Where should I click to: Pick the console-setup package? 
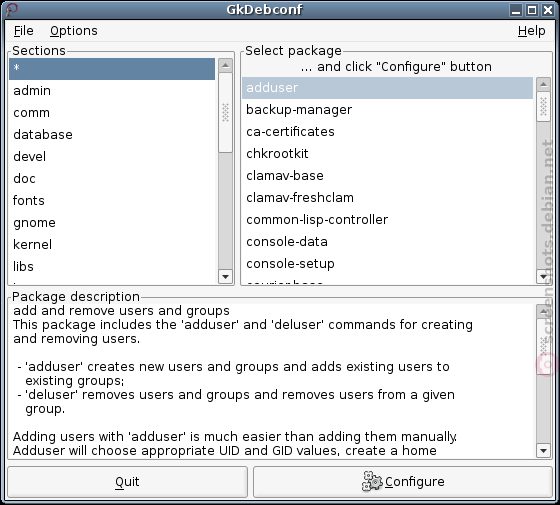[x=388, y=264]
